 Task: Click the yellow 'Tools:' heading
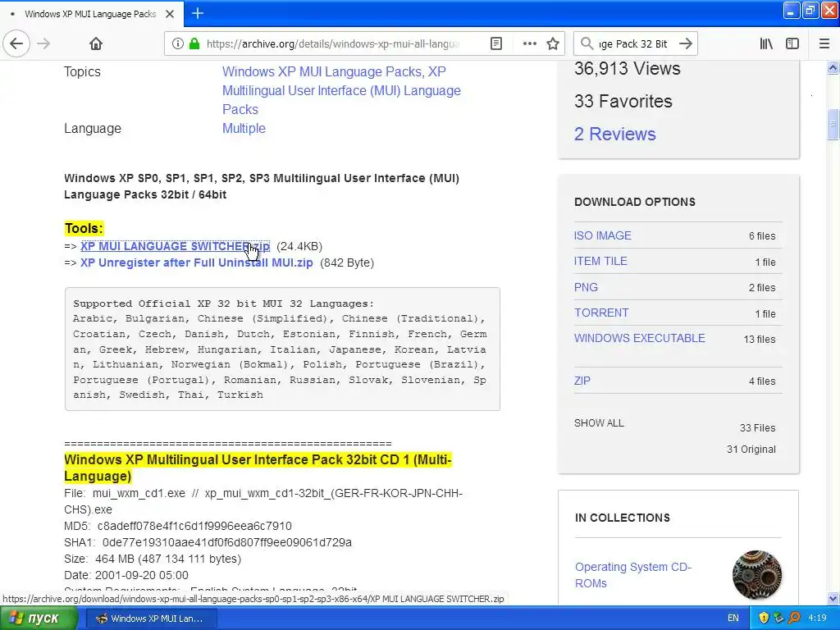tap(84, 228)
